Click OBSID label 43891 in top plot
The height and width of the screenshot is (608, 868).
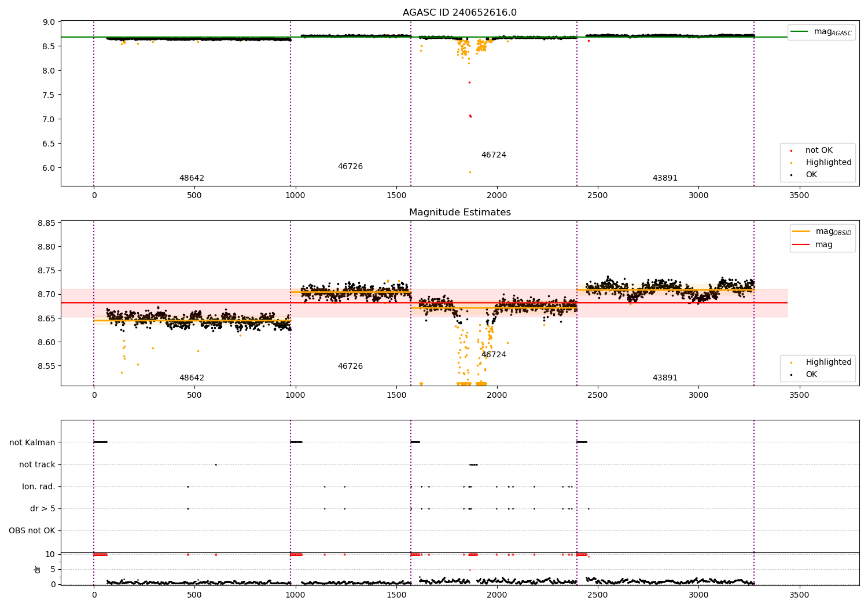pos(665,178)
